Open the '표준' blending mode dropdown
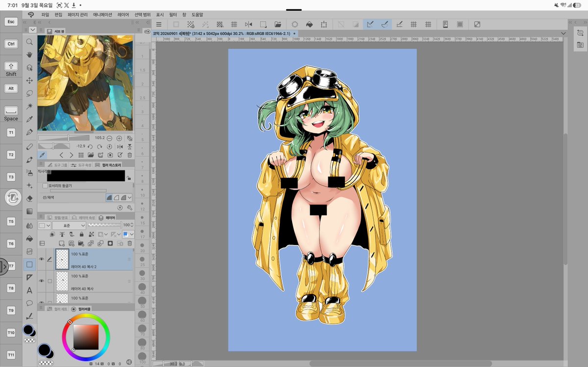 pyautogui.click(x=69, y=225)
